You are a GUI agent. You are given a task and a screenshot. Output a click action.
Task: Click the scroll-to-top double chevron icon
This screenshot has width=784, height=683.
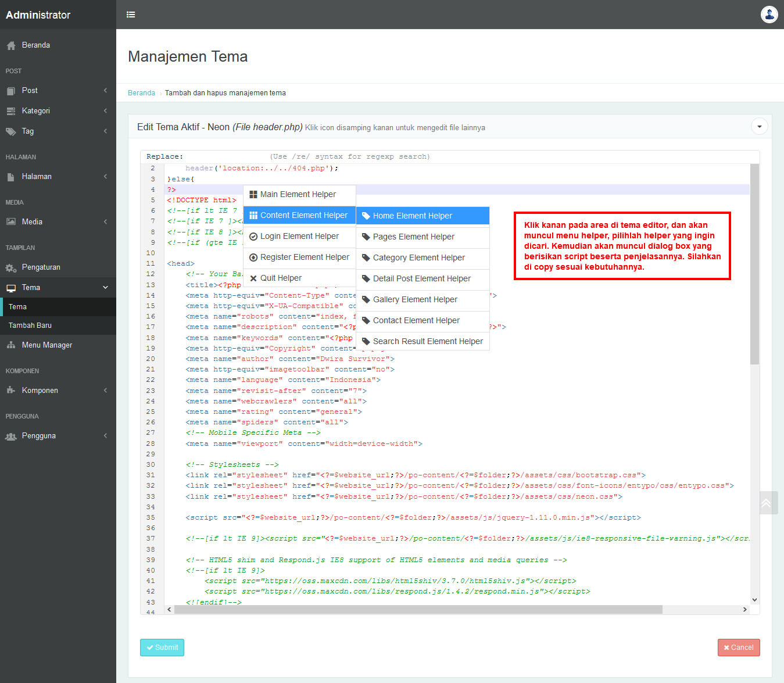pos(766,503)
